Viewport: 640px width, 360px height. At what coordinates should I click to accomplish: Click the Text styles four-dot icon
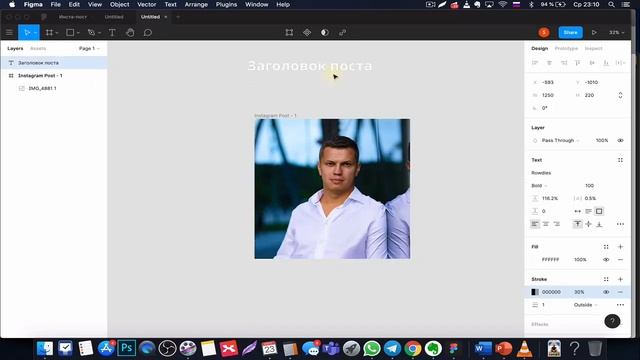(620, 160)
